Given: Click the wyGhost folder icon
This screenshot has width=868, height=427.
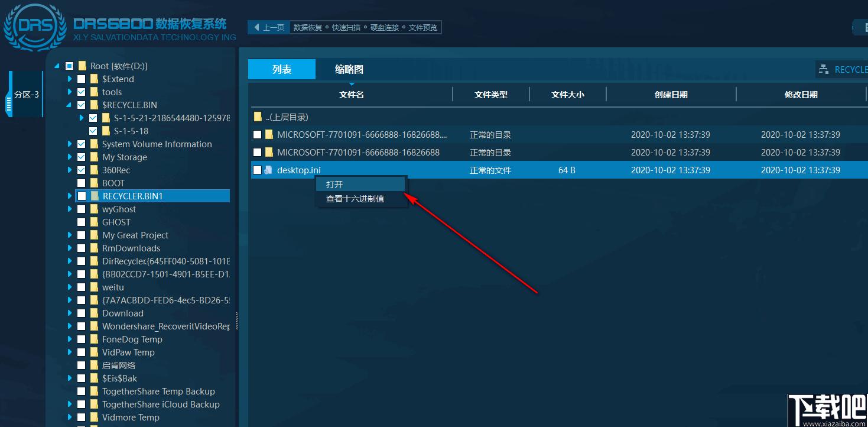Looking at the screenshot, I should [x=95, y=209].
